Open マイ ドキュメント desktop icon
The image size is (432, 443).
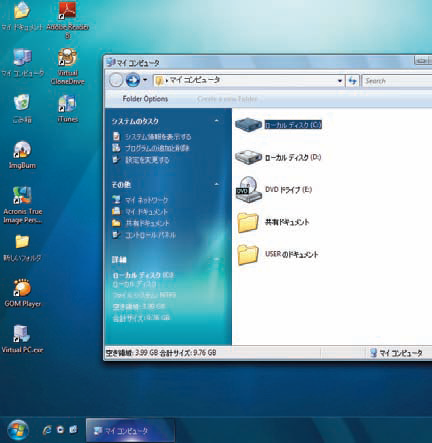coord(22,16)
